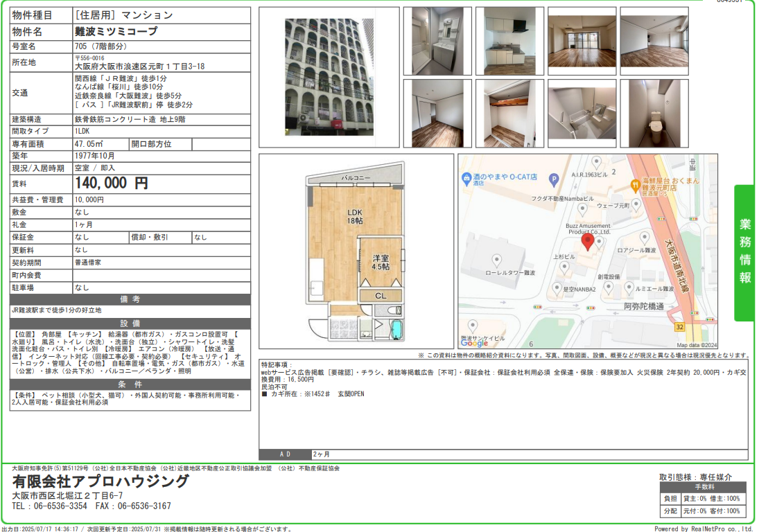Viewport: 759px width, 532px height.
Task: Click the orange restaurant icon for 海鮮屋台おくまん
Action: click(635, 185)
